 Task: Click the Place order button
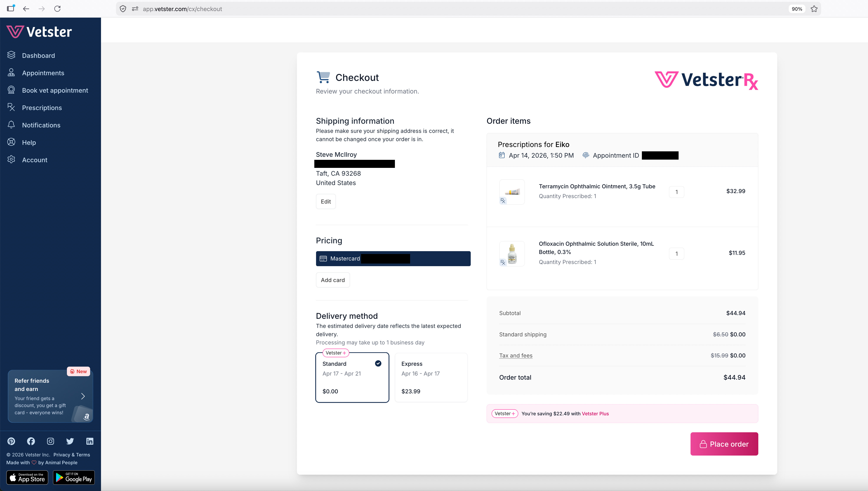point(724,444)
